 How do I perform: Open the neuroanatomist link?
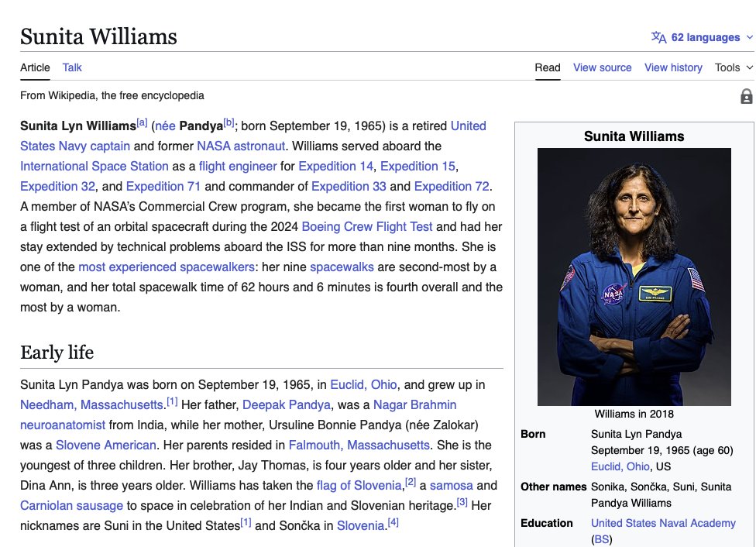[x=63, y=425]
